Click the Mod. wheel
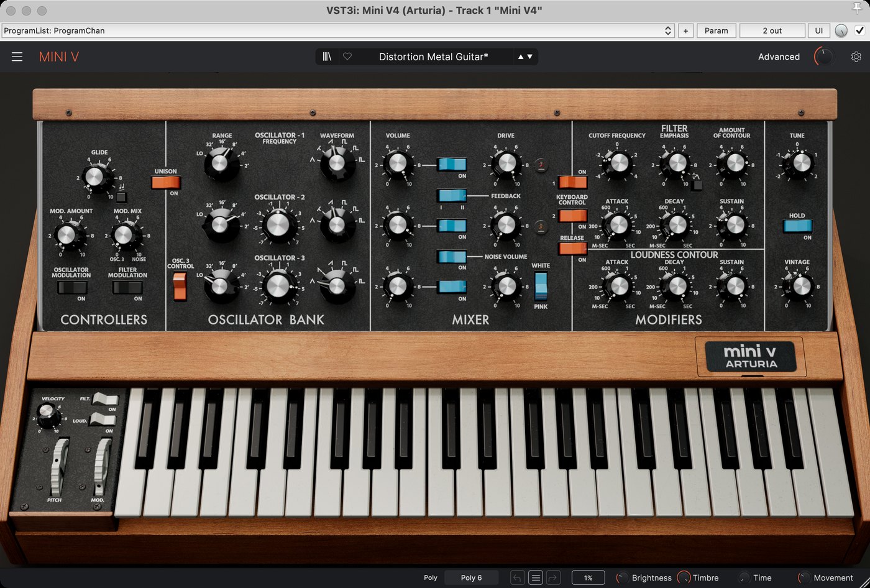This screenshot has width=870, height=588. click(101, 466)
